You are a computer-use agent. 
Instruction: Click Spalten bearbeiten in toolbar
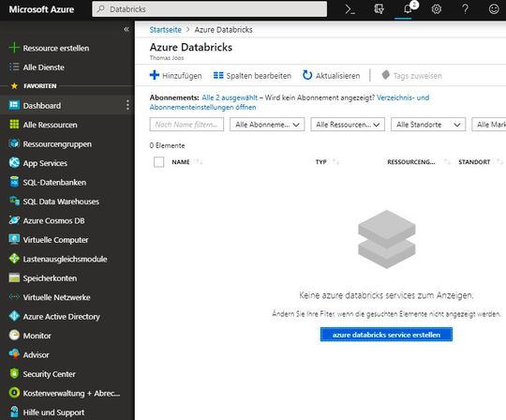[x=252, y=76]
